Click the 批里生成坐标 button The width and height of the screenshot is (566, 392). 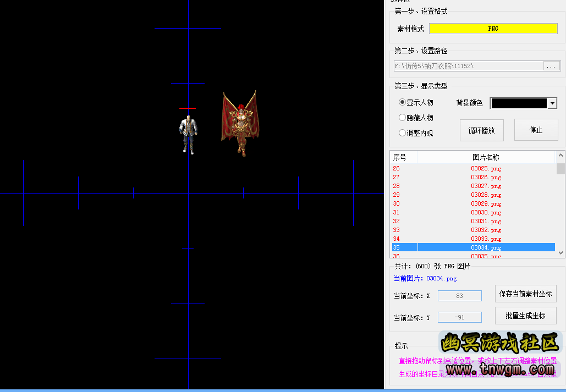click(526, 316)
